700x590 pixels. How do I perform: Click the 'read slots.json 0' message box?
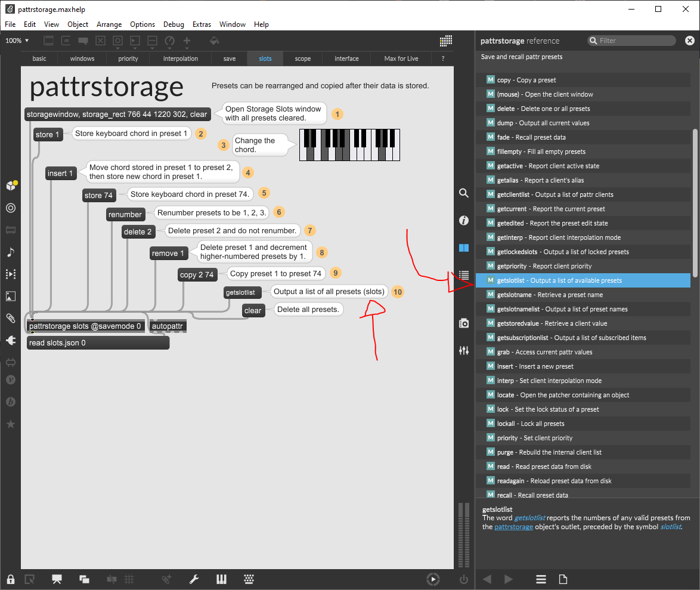[98, 343]
